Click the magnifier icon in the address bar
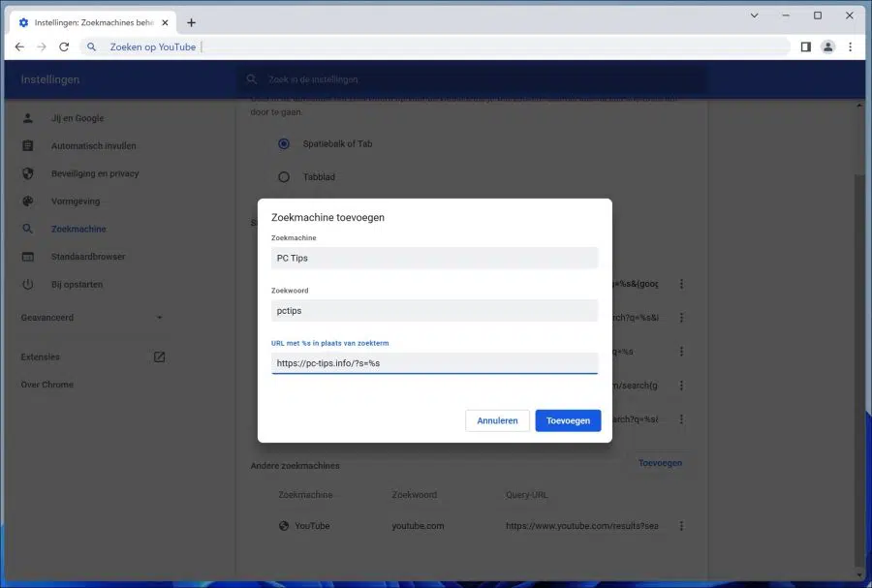Screen dimensions: 872x588 (x=91, y=46)
